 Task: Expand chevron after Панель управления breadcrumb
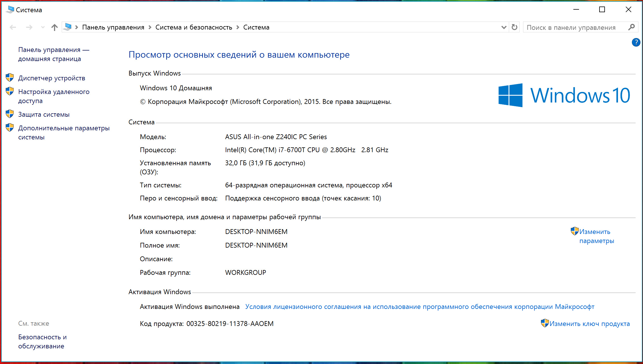pos(150,27)
